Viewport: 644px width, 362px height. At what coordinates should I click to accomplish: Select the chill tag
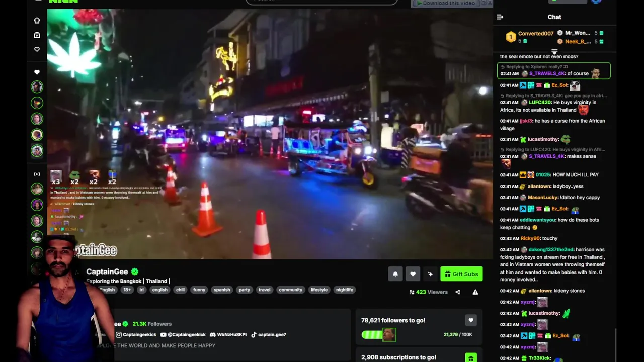(180, 290)
